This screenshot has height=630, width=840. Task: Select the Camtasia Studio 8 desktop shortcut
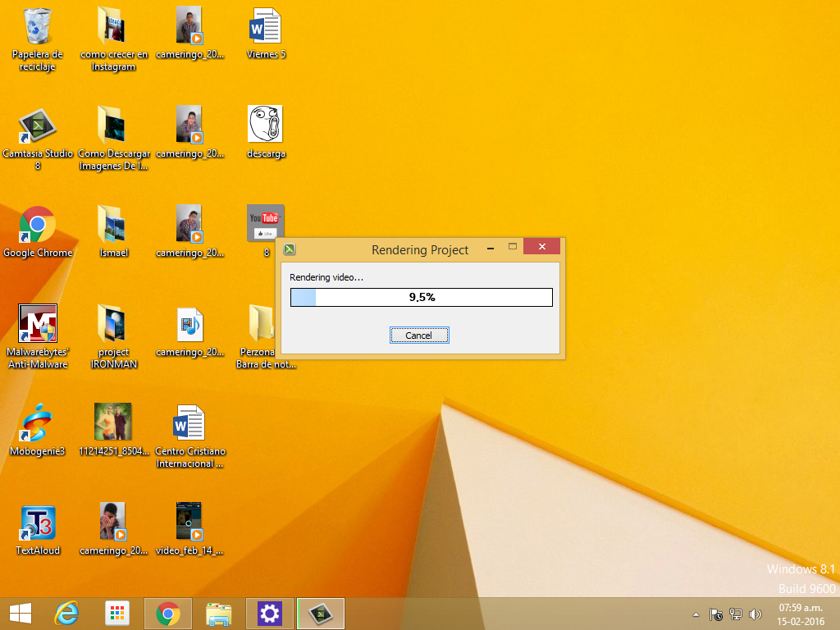38,139
